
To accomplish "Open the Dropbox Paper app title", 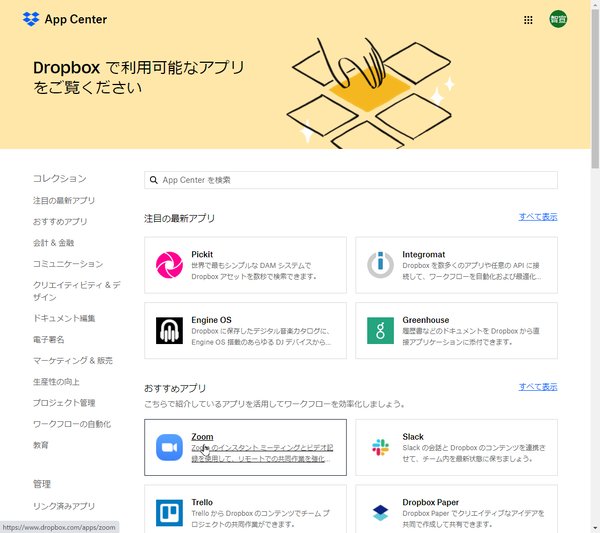I will [430, 502].
